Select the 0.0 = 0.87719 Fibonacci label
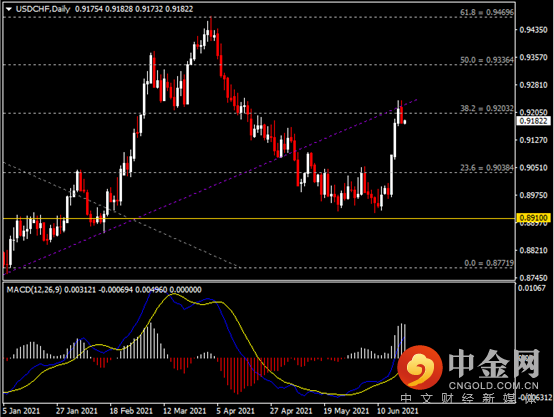 pyautogui.click(x=489, y=263)
